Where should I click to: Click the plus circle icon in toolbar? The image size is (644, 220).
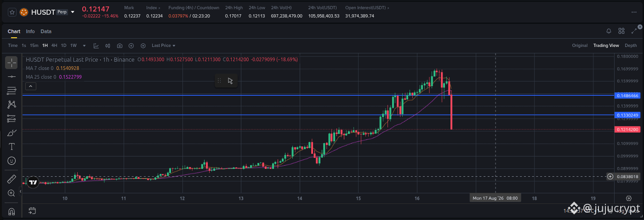click(131, 46)
